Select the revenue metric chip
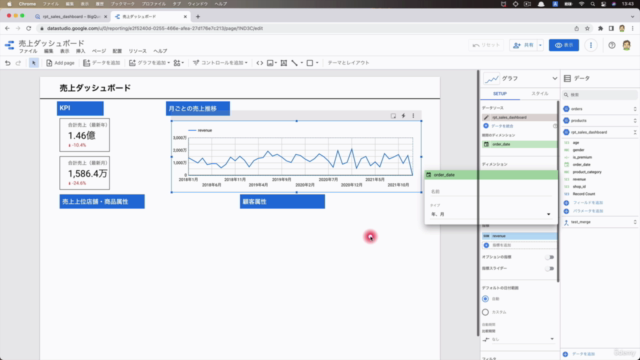The width and height of the screenshot is (640, 360). pos(519,236)
